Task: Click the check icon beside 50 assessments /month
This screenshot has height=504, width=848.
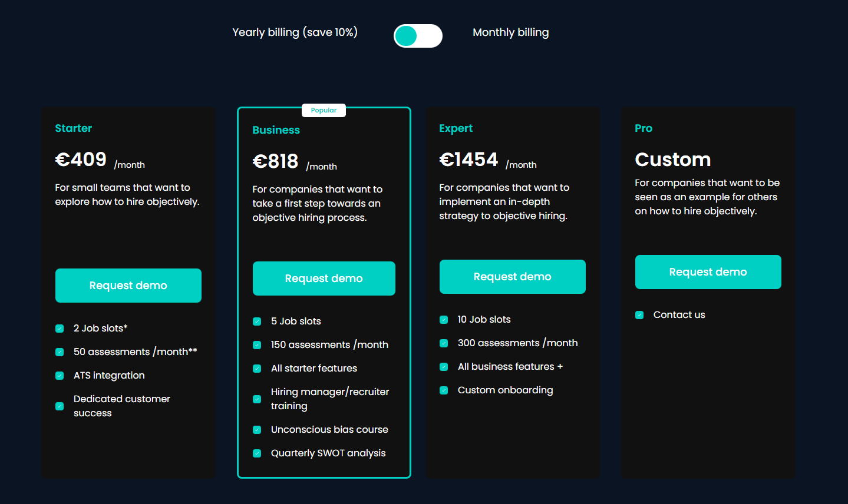Action: pos(60,352)
